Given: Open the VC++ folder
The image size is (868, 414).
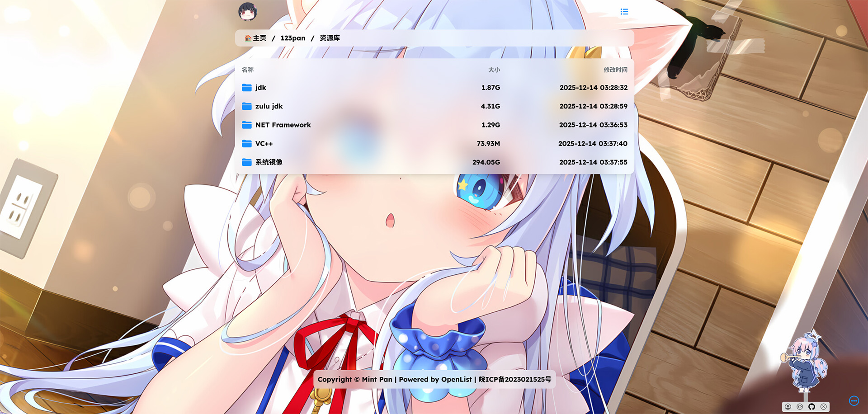Looking at the screenshot, I should coord(264,144).
